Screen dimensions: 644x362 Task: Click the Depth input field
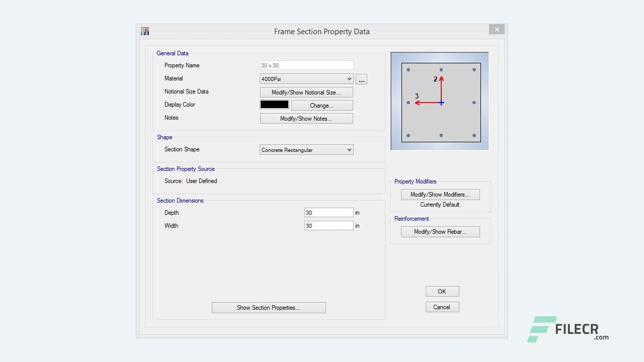(x=329, y=212)
